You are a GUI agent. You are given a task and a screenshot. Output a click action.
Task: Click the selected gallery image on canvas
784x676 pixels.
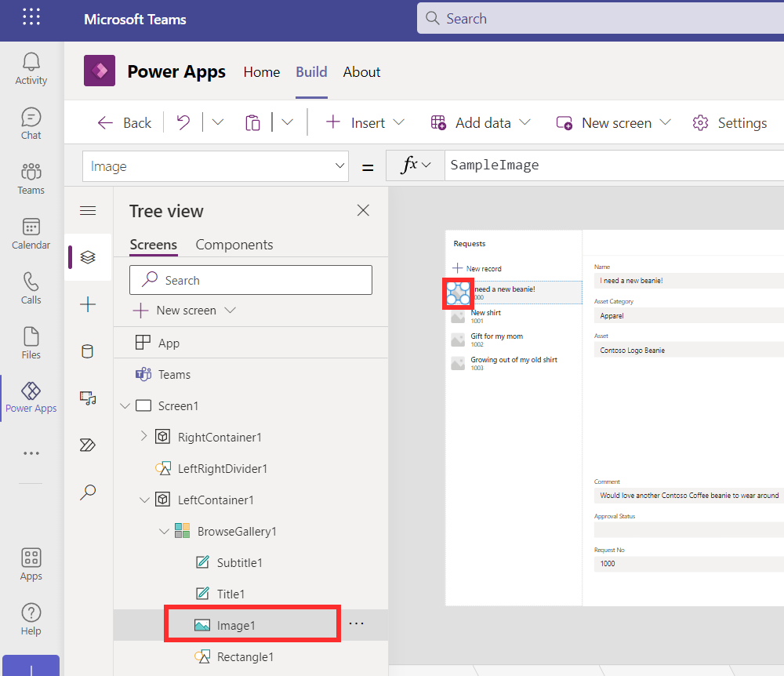pyautogui.click(x=458, y=293)
